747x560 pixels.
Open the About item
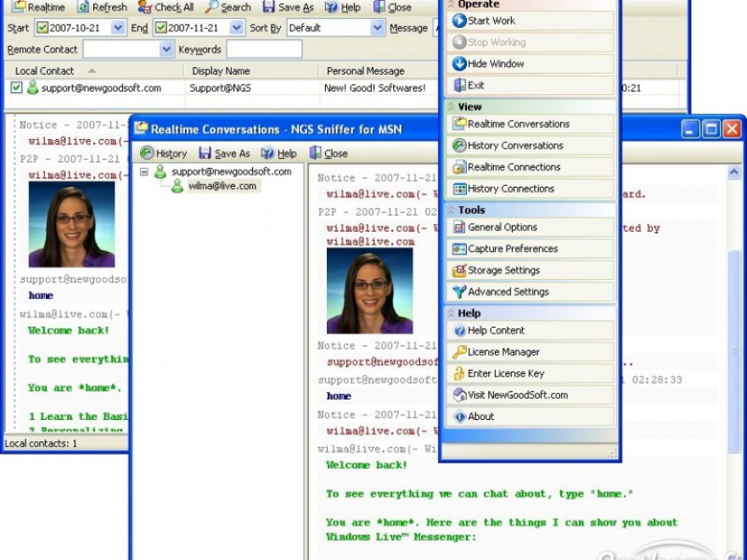point(531,417)
